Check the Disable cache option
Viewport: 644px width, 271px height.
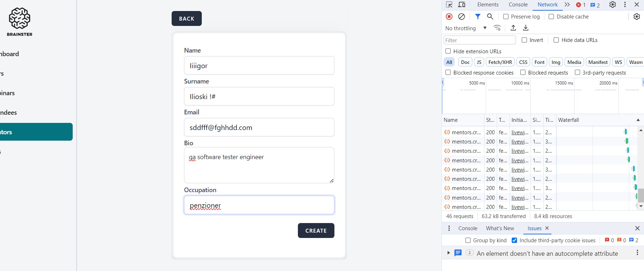pyautogui.click(x=551, y=17)
